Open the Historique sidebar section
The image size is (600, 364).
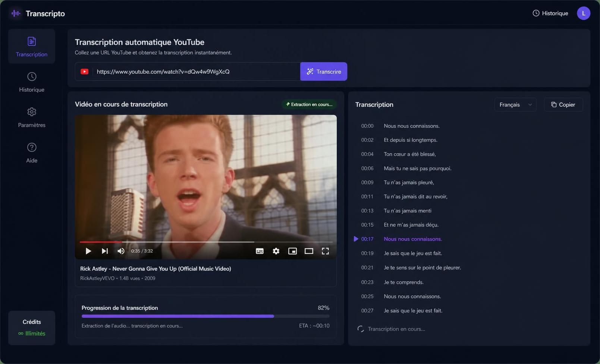32,82
